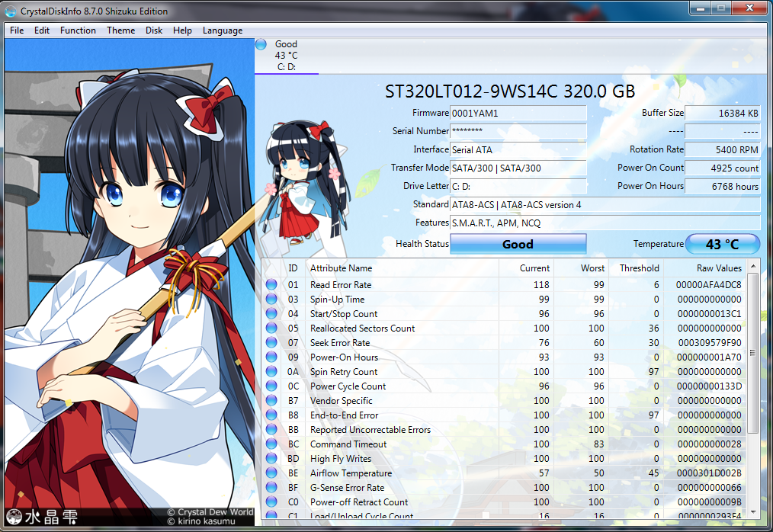
Task: Click the Load/Unload Cycle Count row
Action: click(505, 514)
